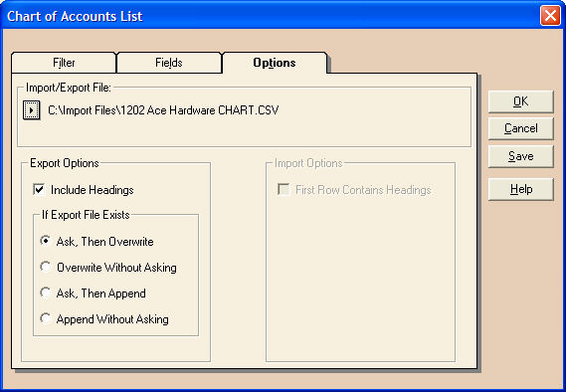Toggle First Row Contains Headings checkbox
Screen dimensions: 566x392
283,189
